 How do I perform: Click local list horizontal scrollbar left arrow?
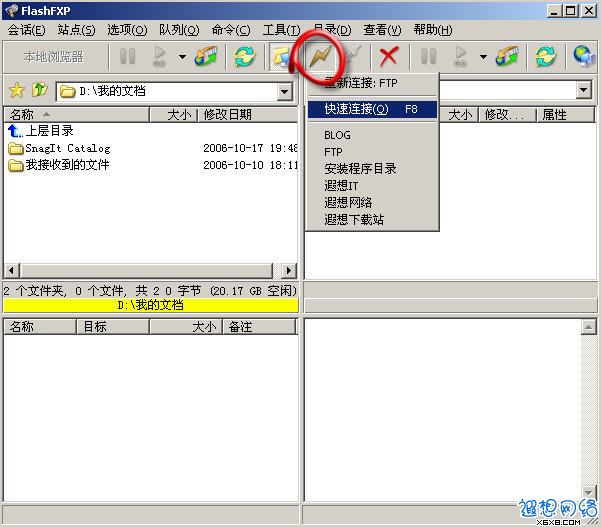click(11, 271)
